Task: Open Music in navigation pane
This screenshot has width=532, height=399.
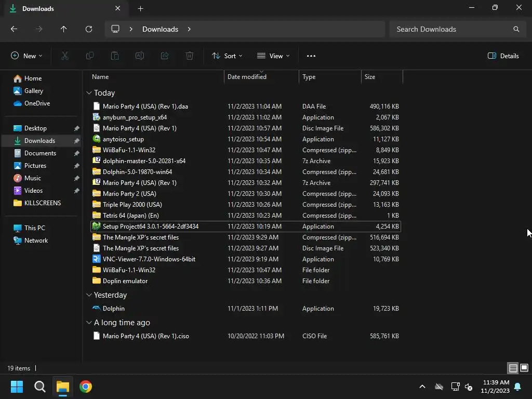Action: click(32, 178)
